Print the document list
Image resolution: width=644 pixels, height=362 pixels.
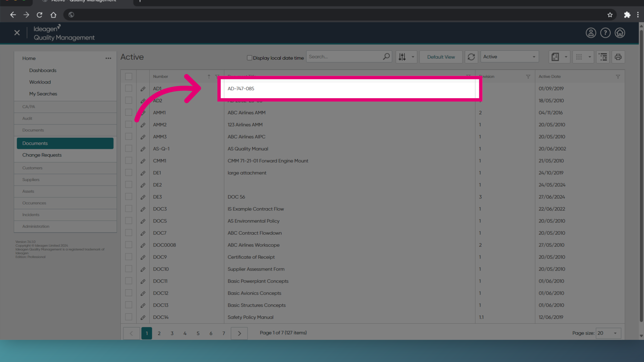click(618, 57)
